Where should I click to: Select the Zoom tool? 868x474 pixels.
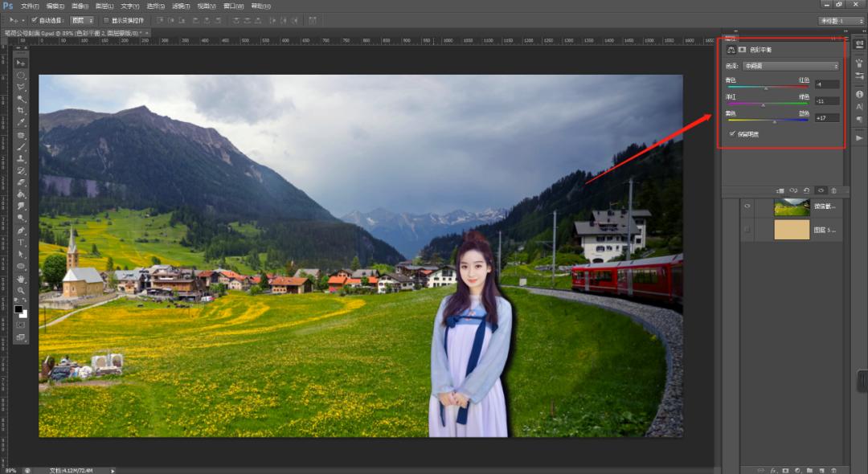click(21, 290)
